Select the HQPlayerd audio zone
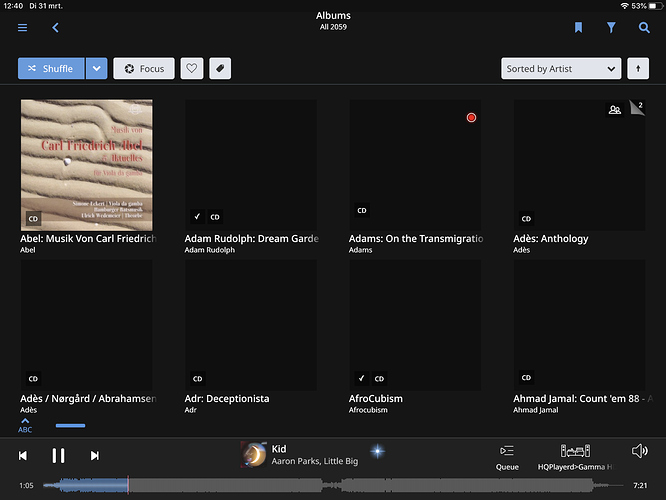This screenshot has height=500, width=666. click(575, 458)
